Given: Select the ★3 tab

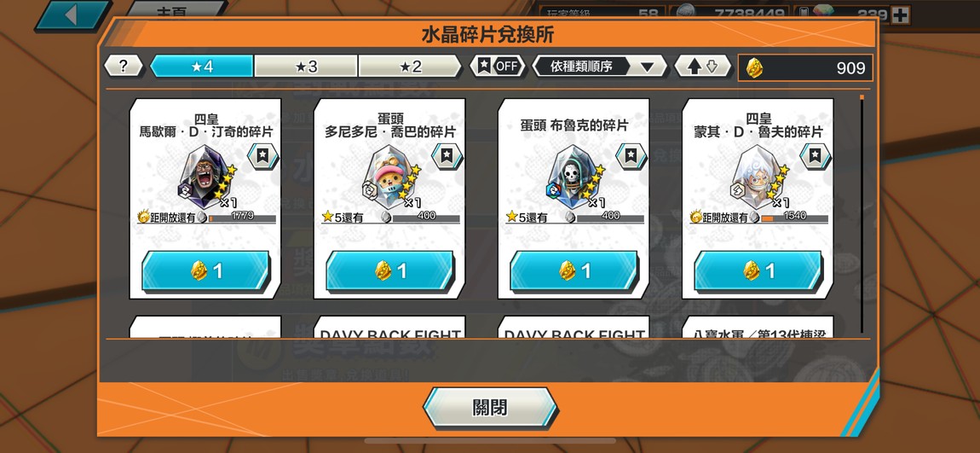Looking at the screenshot, I should coord(306,67).
